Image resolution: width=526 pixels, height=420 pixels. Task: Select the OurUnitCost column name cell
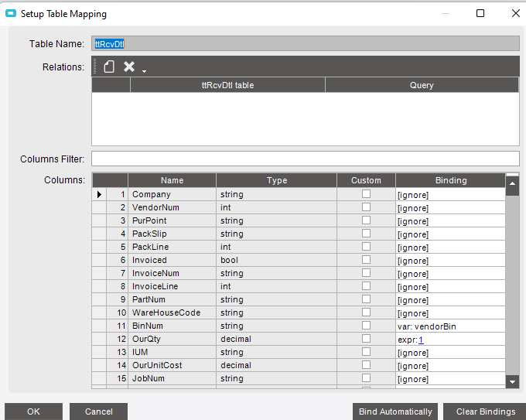coord(172,365)
